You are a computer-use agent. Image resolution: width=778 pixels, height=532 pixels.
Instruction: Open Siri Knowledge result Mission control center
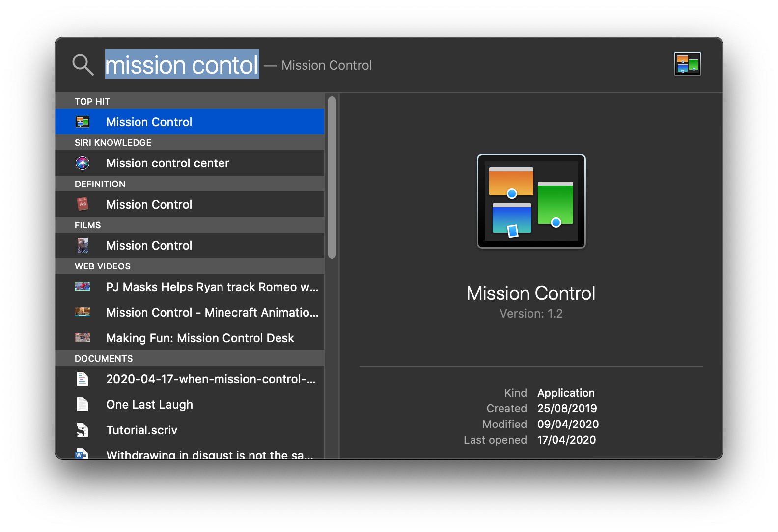coord(190,163)
